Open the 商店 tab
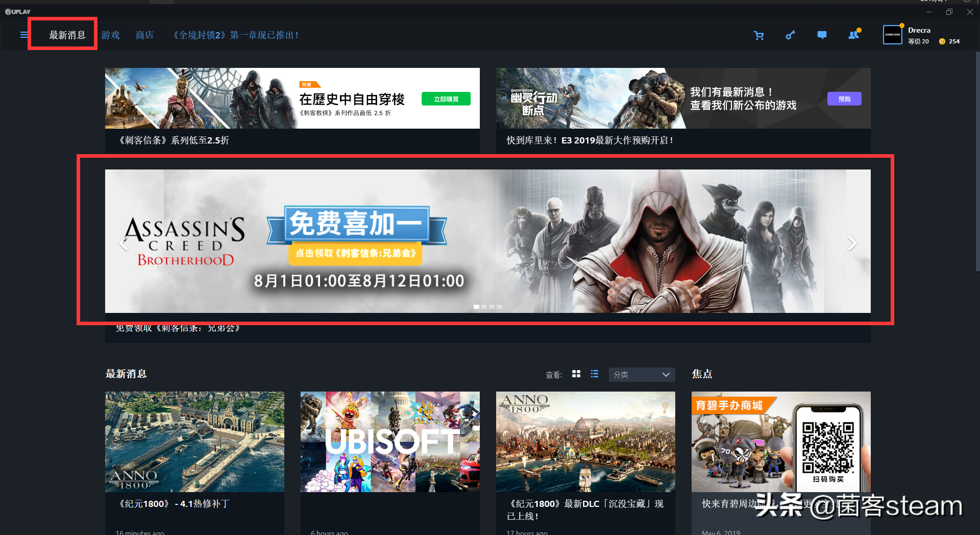Screen dimensions: 980x535 pos(144,35)
